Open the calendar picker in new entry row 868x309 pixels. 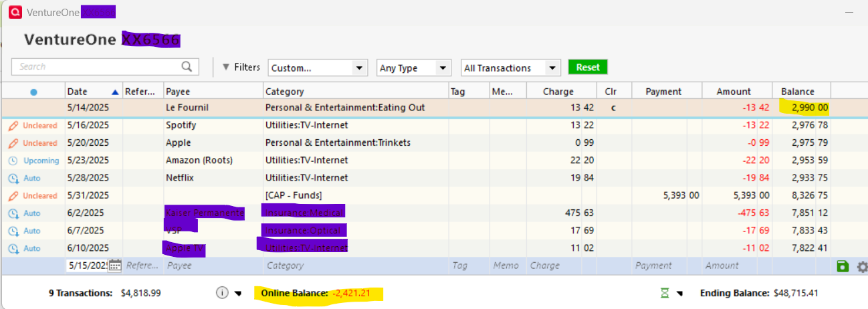click(x=115, y=266)
